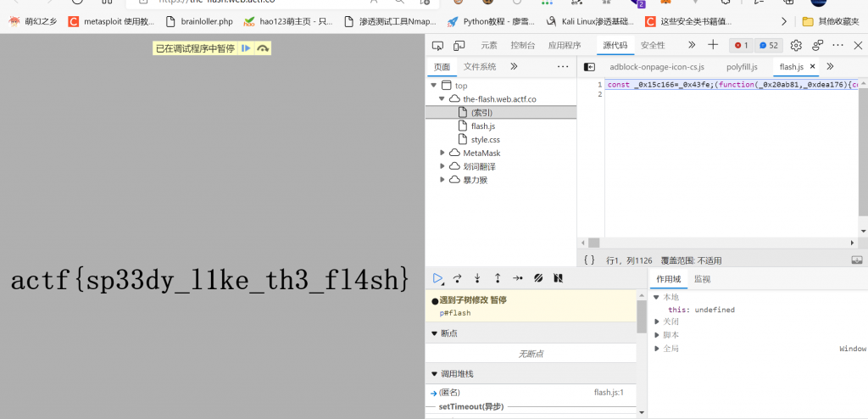Viewport: 868px width, 419px height.
Task: Step over from the page paused overlay
Action: pos(263,49)
